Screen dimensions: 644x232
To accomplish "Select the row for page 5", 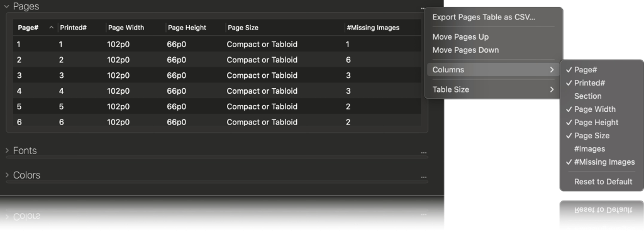I will click(x=217, y=107).
